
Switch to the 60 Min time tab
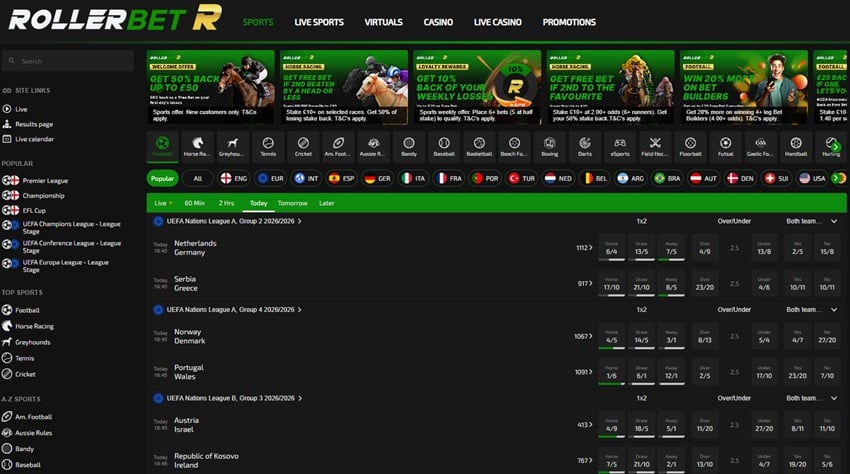[195, 203]
